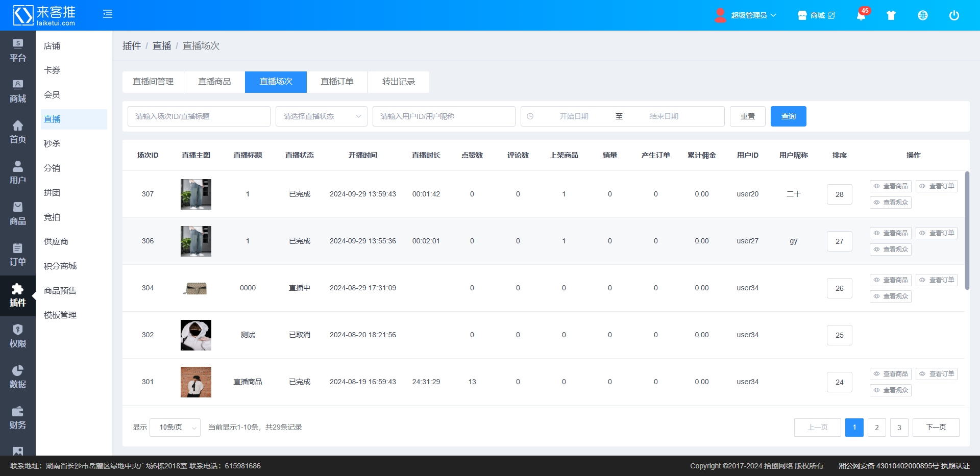This screenshot has height=476, width=980.
Task: Switch to the 直播间管理 tab
Action: click(153, 82)
